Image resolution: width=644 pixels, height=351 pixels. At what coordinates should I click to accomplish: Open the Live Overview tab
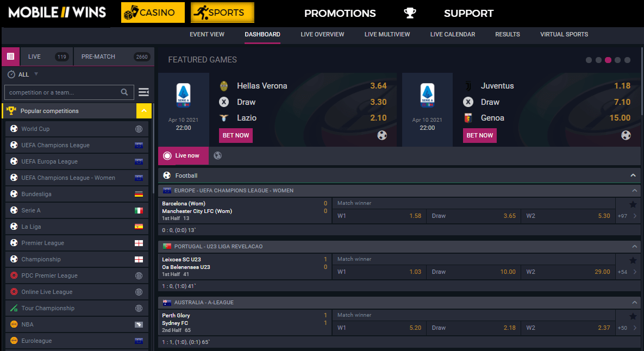(322, 34)
